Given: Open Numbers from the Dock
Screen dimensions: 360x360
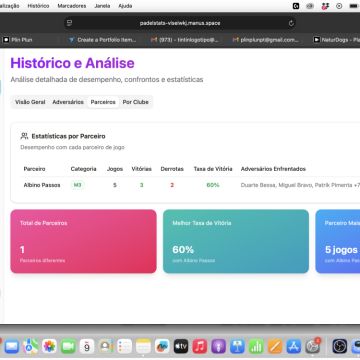Looking at the screenshot, I should pos(256,347).
